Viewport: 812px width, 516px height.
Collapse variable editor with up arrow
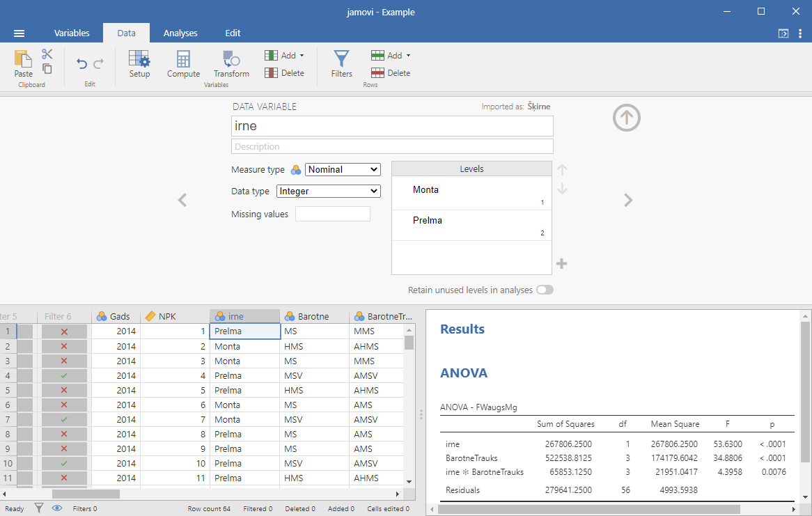pos(626,118)
